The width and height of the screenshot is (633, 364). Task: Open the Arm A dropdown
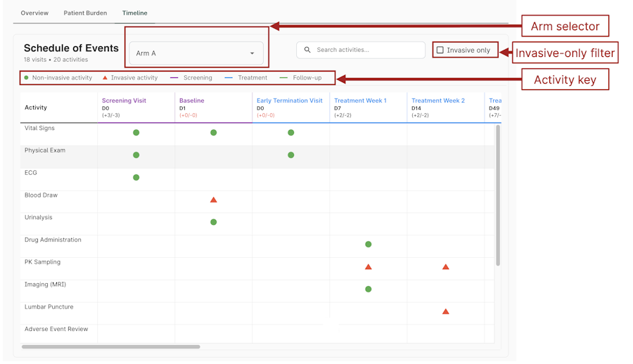click(196, 53)
